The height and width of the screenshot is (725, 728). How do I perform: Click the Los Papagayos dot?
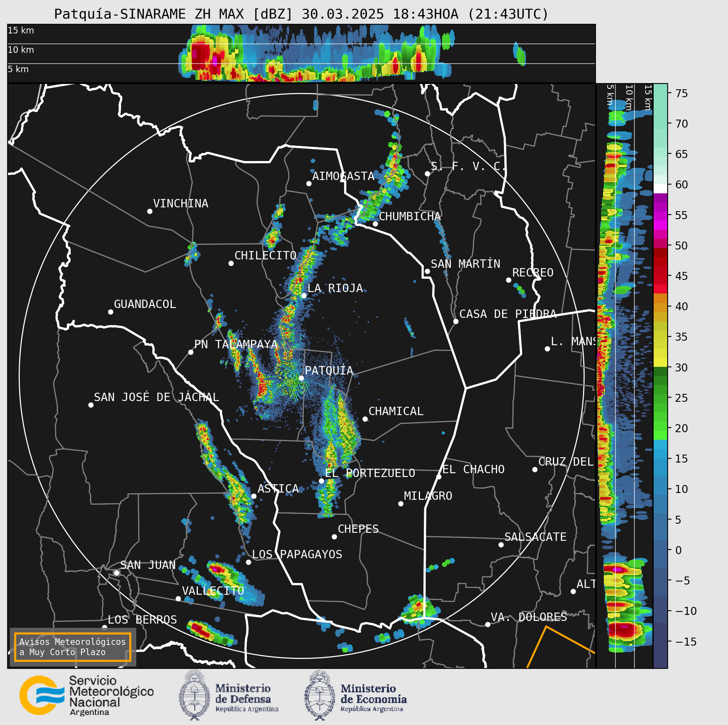[248, 562]
